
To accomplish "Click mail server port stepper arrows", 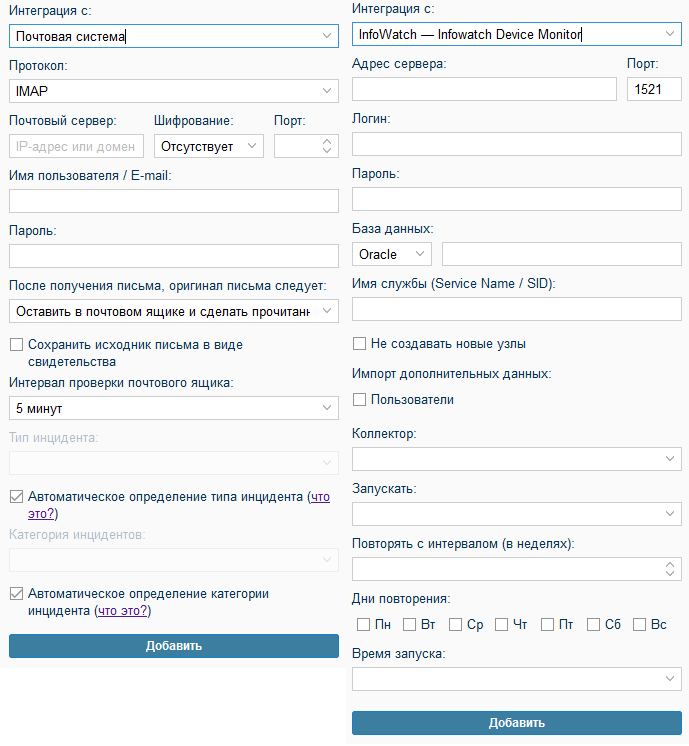I will (x=327, y=146).
